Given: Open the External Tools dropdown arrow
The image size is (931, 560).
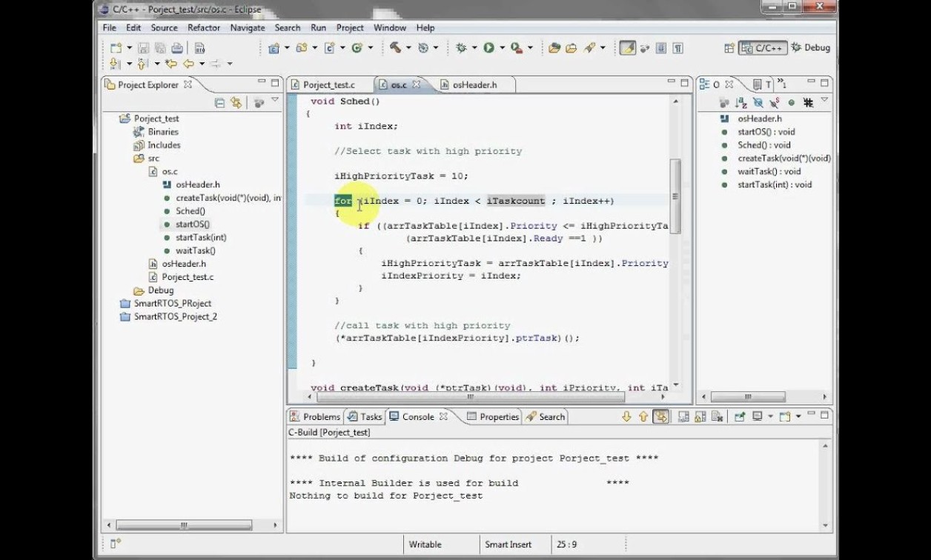Looking at the screenshot, I should coord(529,48).
